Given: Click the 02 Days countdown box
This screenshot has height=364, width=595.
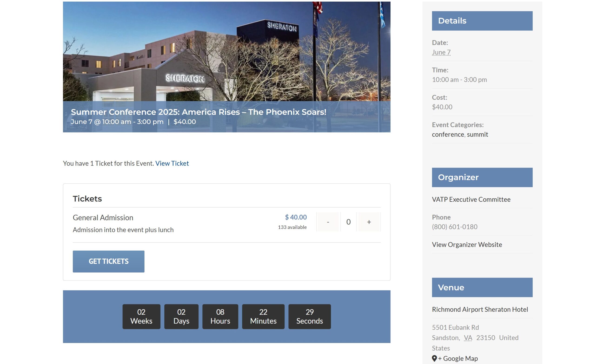Looking at the screenshot, I should click(181, 316).
